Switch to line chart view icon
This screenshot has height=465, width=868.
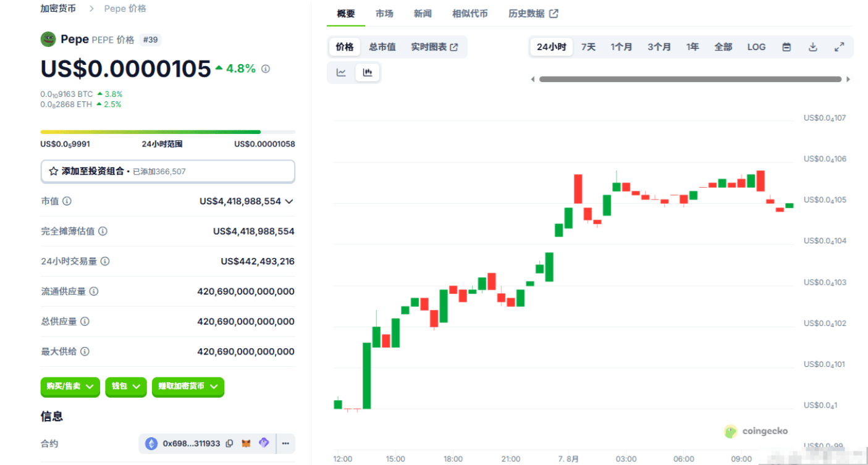[x=341, y=72]
